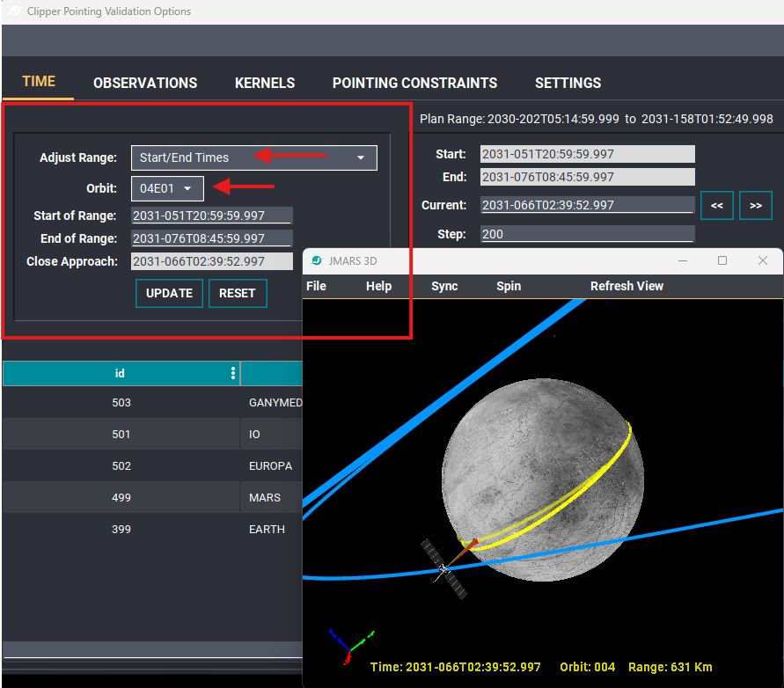784x688 pixels.
Task: Click Sync in JMARS 3D menu bar
Action: [x=444, y=286]
